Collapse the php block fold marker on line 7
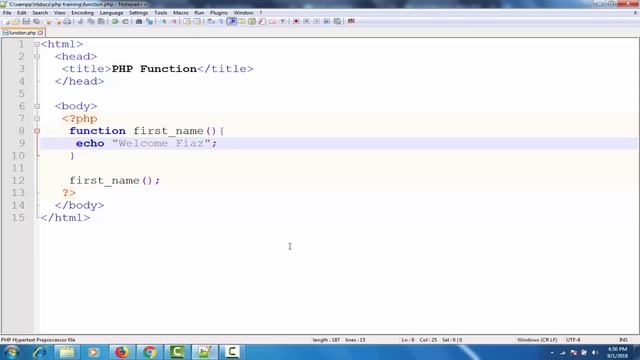The width and height of the screenshot is (640, 360). [x=37, y=119]
